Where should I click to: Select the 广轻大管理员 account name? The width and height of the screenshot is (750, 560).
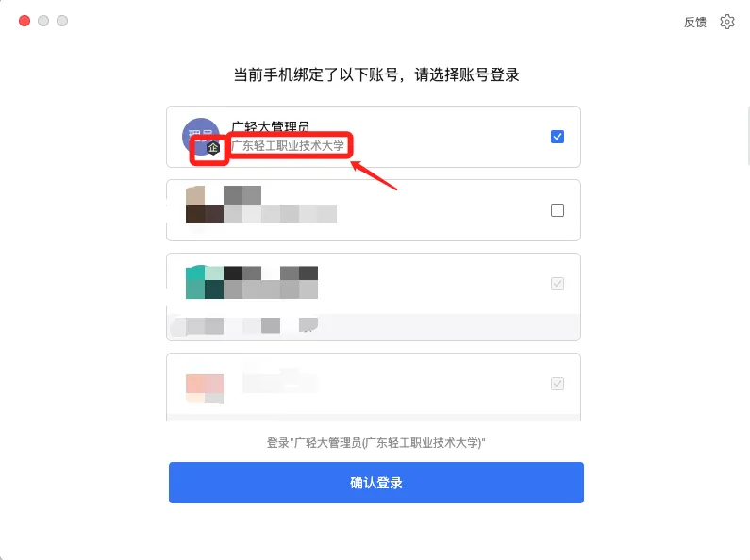tap(270, 126)
